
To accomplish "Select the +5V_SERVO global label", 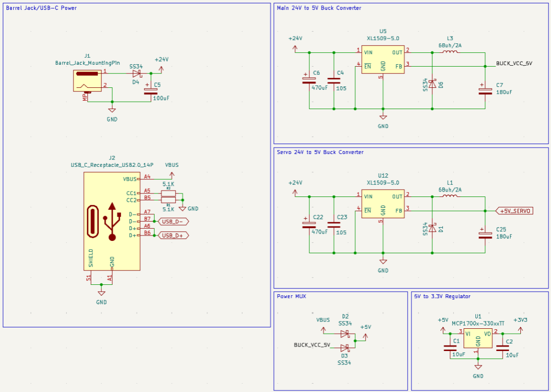I will 514,211.
